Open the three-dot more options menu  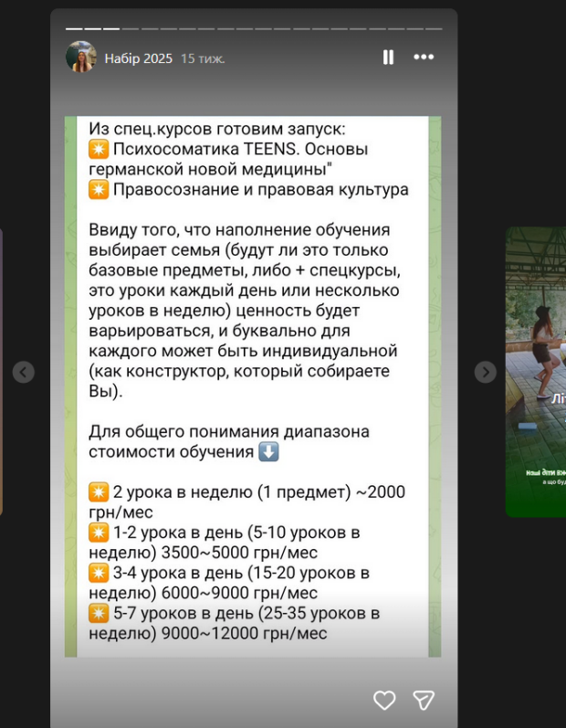click(x=424, y=58)
